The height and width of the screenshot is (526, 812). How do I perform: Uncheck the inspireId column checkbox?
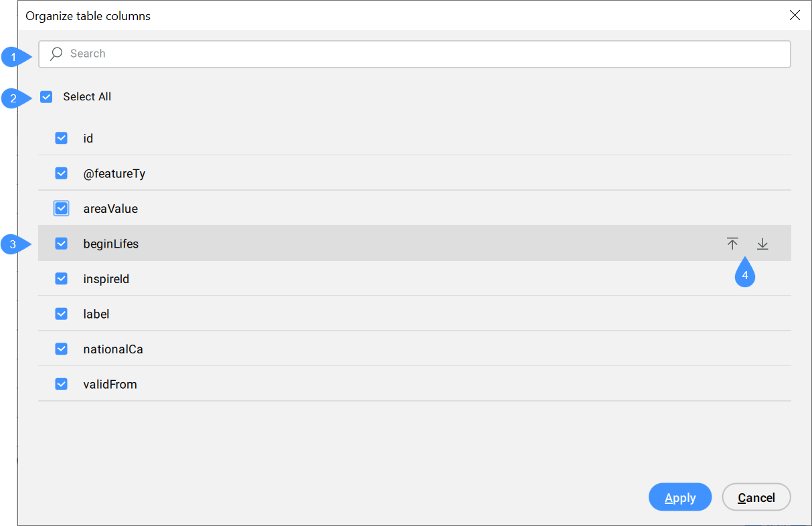(x=62, y=279)
